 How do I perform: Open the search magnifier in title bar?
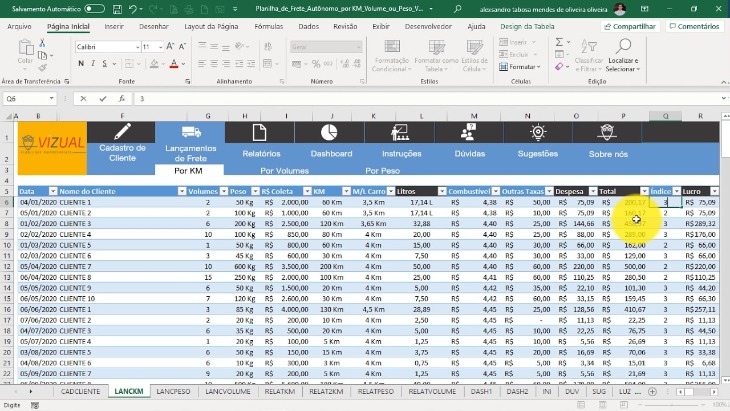458,9
